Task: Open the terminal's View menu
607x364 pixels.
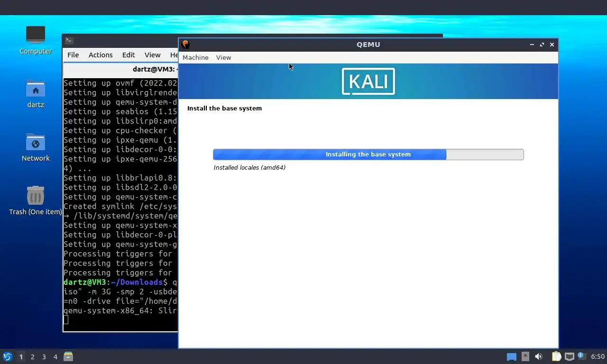Action: pyautogui.click(x=152, y=55)
